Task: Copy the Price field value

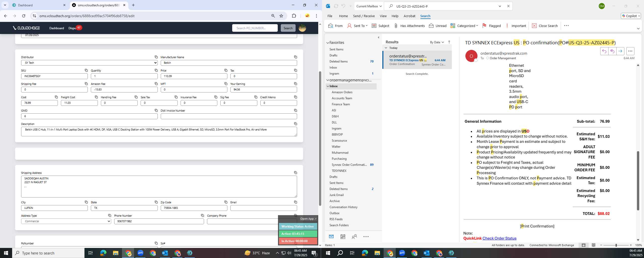Action: pyautogui.click(x=226, y=70)
